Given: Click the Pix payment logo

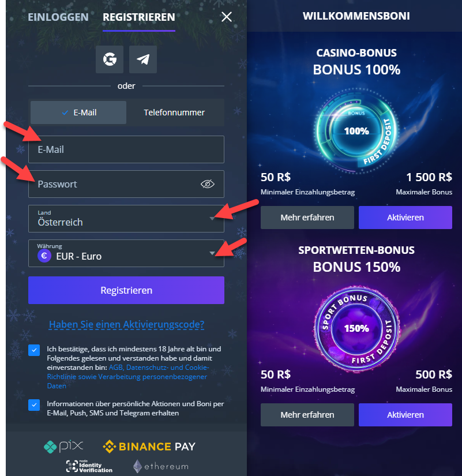Looking at the screenshot, I should 63,447.
